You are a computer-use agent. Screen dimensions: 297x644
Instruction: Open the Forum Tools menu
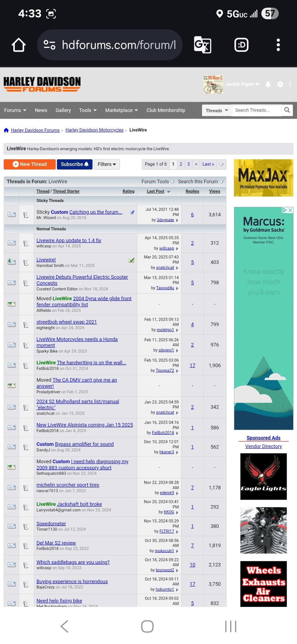point(158,182)
